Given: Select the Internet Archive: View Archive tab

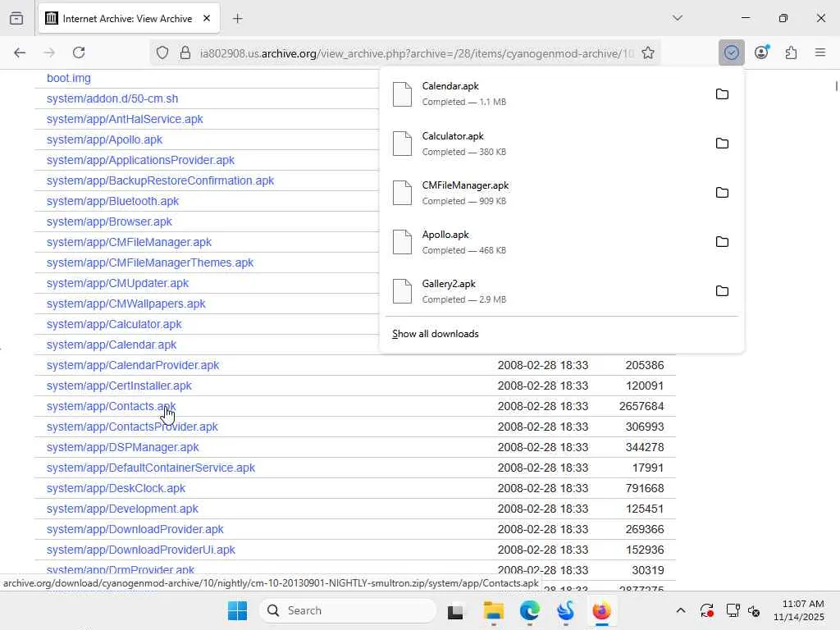Looking at the screenshot, I should [x=129, y=19].
